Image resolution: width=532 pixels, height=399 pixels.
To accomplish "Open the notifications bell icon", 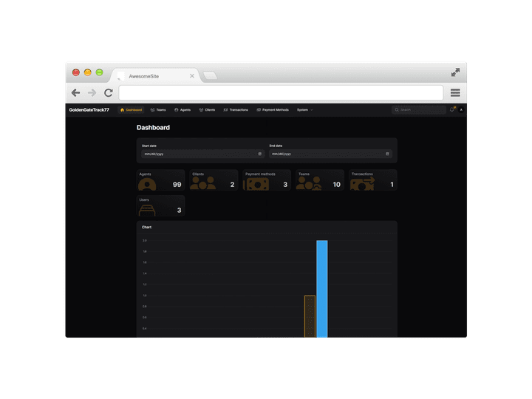I will (452, 109).
